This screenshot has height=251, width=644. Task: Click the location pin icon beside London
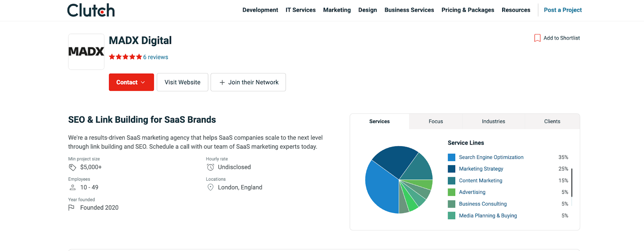210,187
